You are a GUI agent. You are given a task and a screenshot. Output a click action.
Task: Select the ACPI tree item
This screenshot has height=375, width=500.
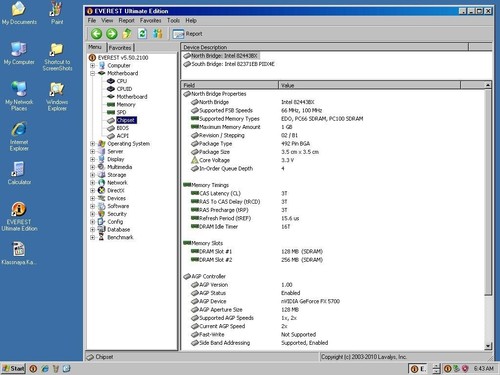coord(122,136)
